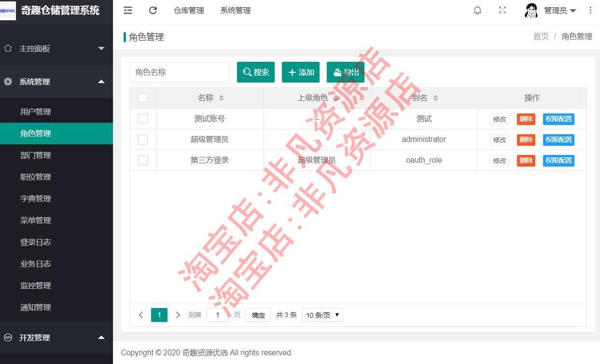The width and height of the screenshot is (600, 364).
Task: Click the 管理员 avatar picture
Action: (531, 10)
